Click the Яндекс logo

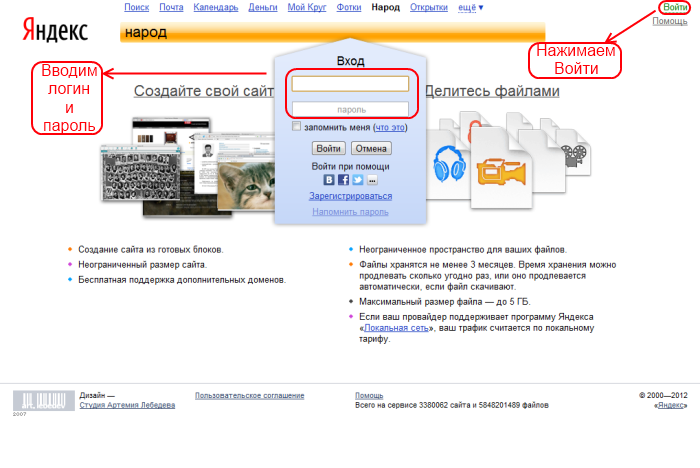(55, 30)
